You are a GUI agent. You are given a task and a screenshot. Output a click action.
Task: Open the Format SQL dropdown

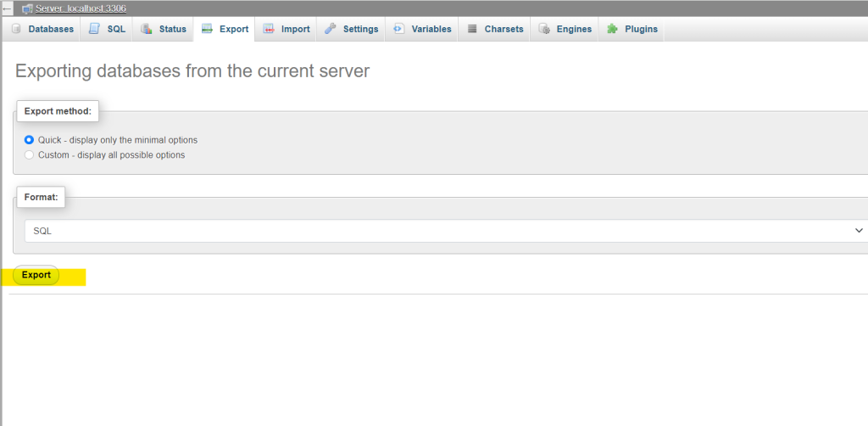click(446, 231)
